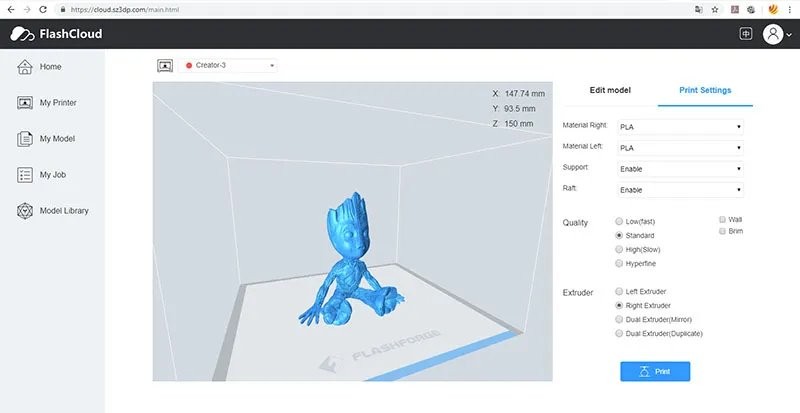Click the language switch icon in header
This screenshot has height=413, width=800.
pyautogui.click(x=745, y=34)
